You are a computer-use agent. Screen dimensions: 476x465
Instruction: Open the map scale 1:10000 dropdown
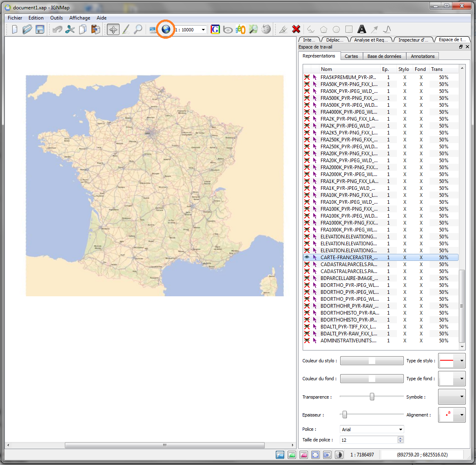coord(203,30)
